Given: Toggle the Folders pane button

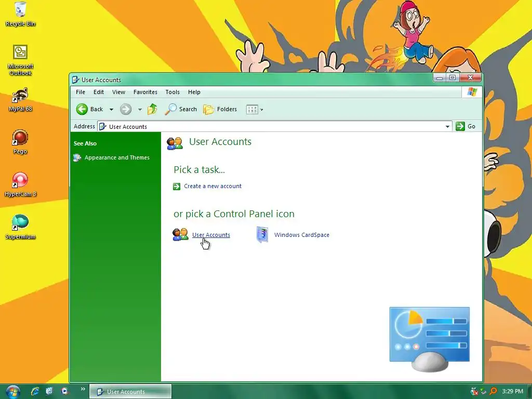Looking at the screenshot, I should coord(220,109).
